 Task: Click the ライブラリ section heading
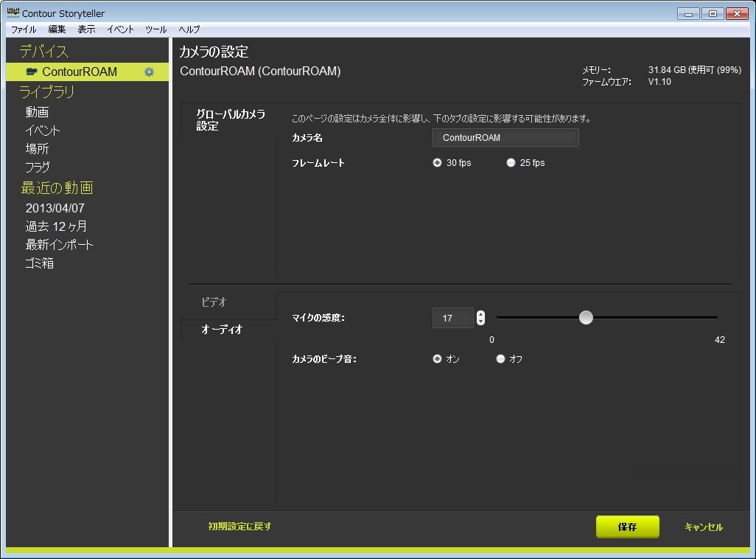(x=46, y=91)
